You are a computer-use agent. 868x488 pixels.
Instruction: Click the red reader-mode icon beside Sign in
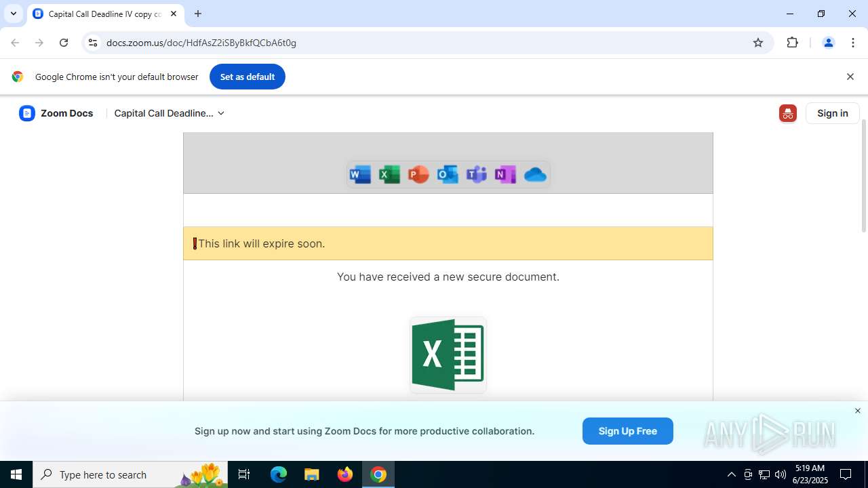coord(788,113)
